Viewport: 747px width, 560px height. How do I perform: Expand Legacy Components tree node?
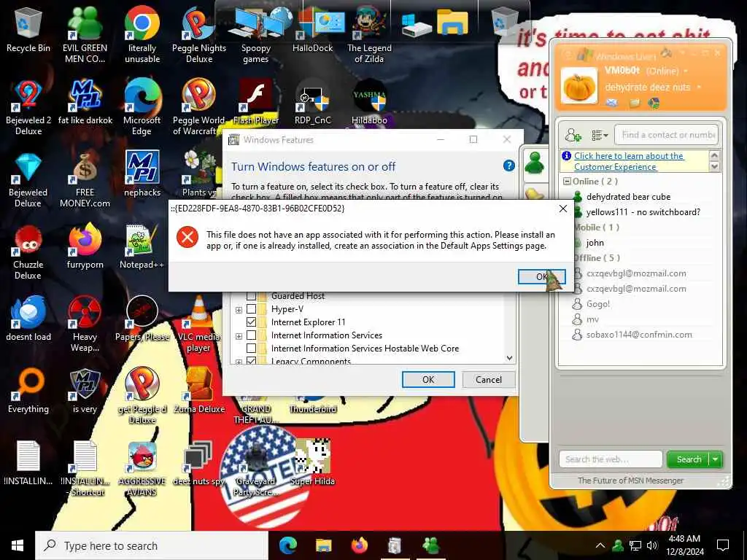click(239, 362)
